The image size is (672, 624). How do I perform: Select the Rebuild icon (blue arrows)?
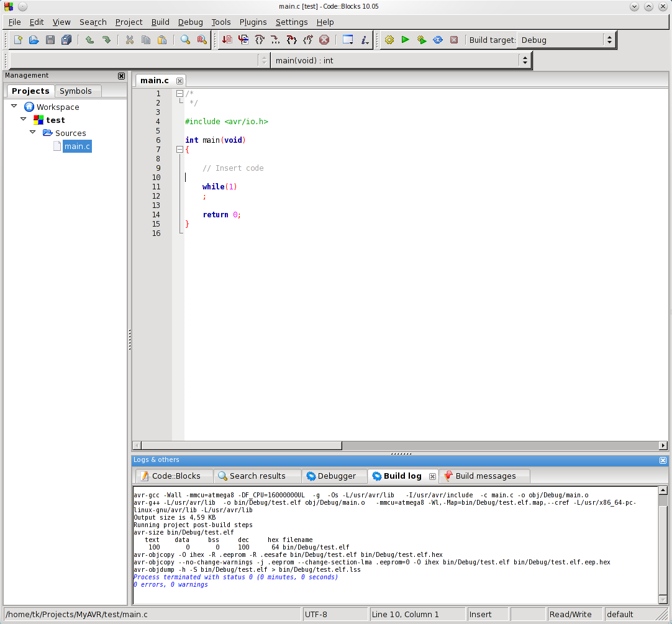pyautogui.click(x=437, y=39)
